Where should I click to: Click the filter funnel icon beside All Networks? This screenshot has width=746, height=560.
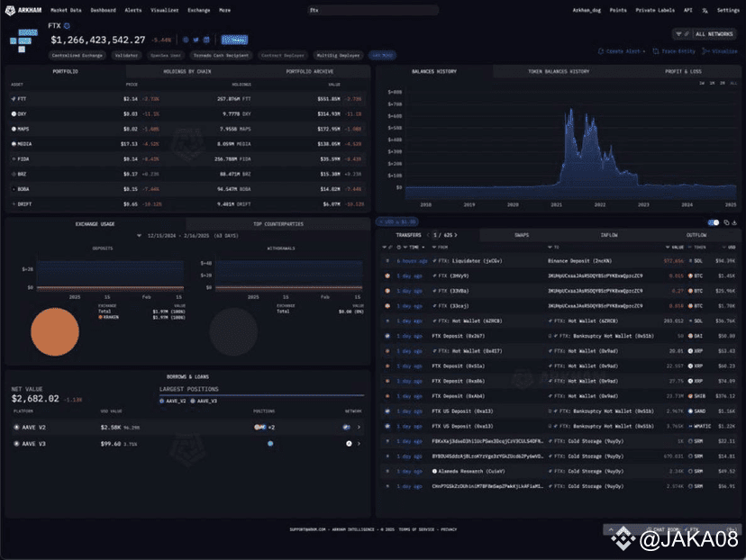(678, 33)
